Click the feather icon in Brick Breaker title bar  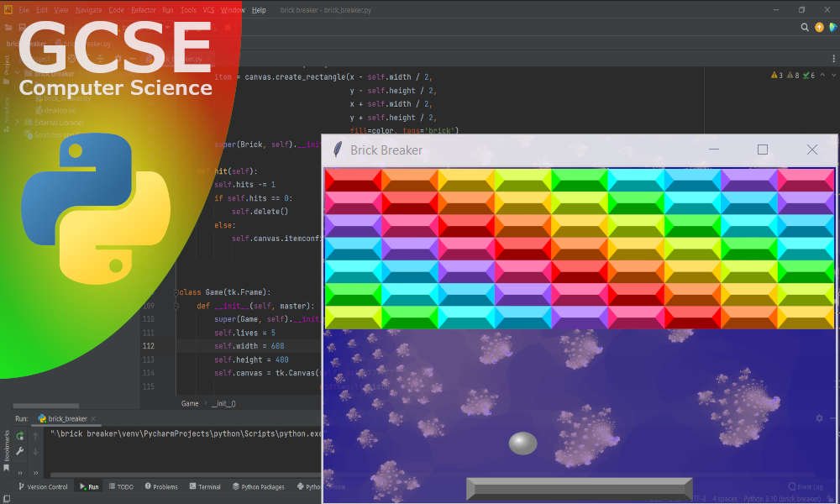pyautogui.click(x=338, y=150)
